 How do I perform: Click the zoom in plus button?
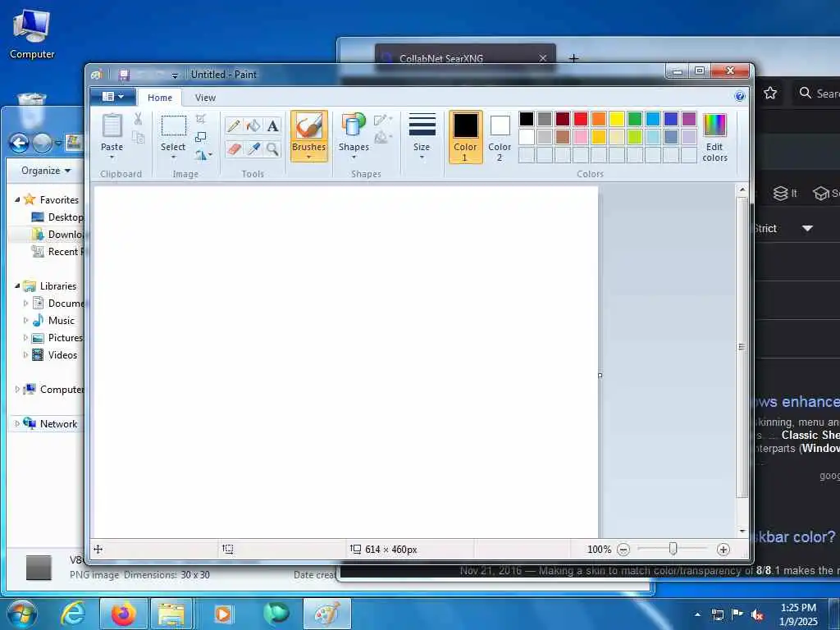[x=723, y=550]
